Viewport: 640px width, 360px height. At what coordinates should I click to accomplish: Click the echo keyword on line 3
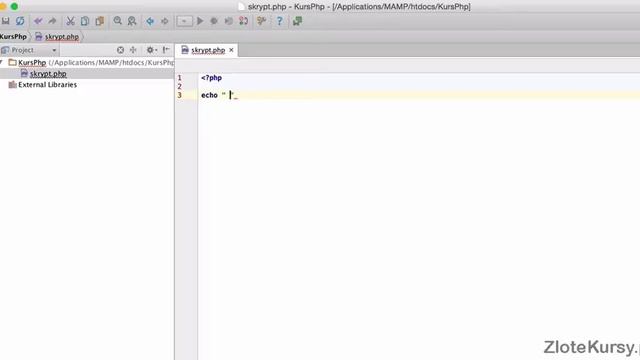pos(209,95)
